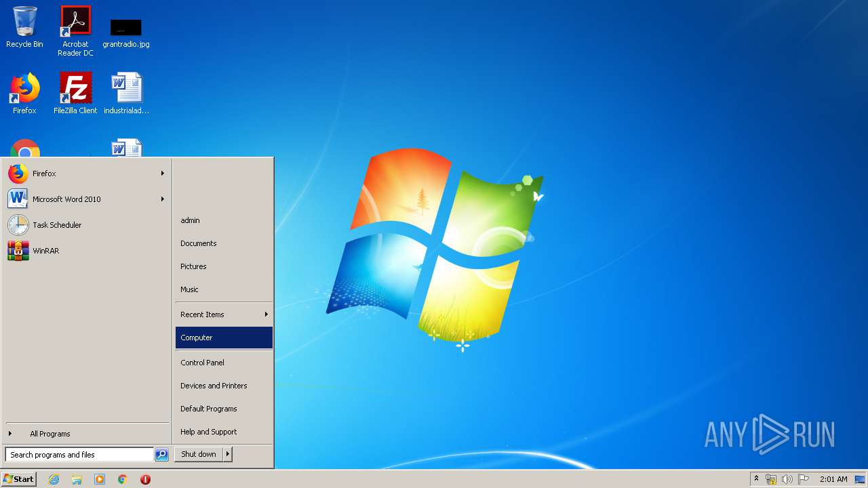
Task: Open Documents from the Start menu
Action: click(x=224, y=243)
